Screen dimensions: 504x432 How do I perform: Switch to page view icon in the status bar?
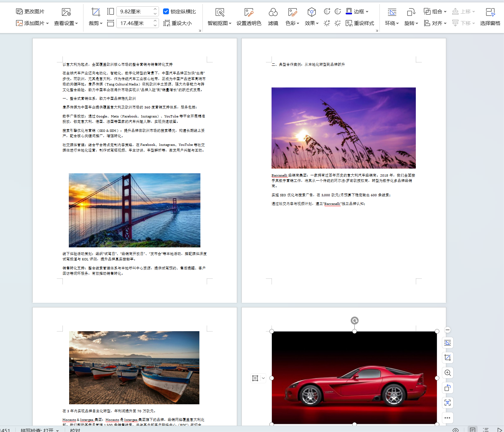(x=473, y=430)
